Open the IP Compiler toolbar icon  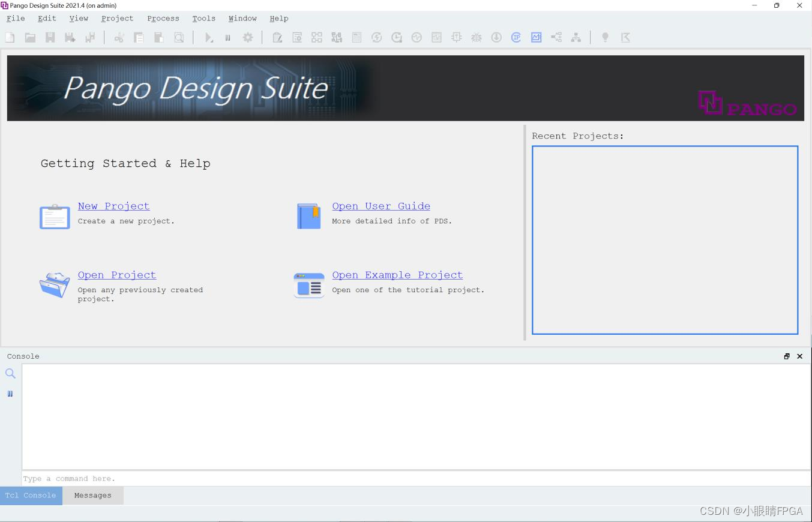coord(516,37)
